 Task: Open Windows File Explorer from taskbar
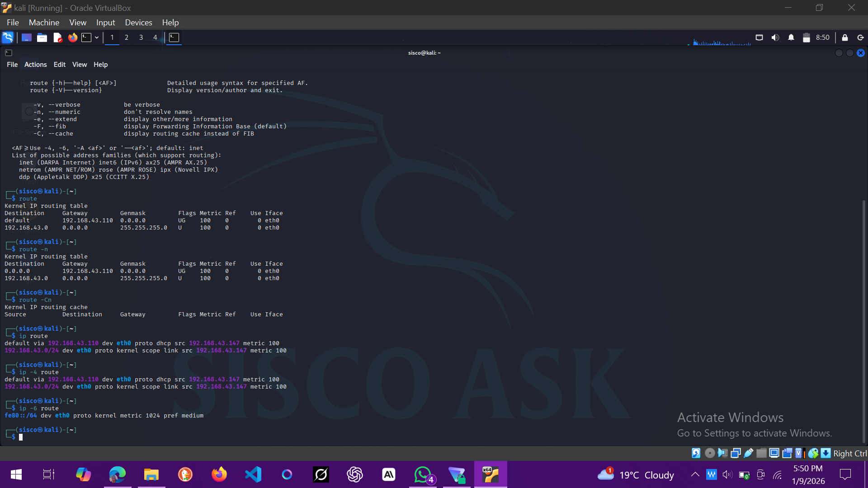tap(151, 474)
